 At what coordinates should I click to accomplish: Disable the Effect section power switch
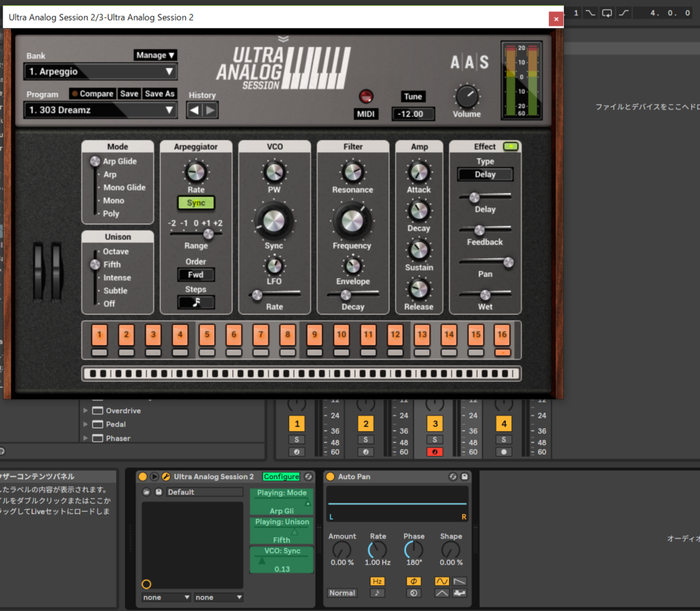510,146
